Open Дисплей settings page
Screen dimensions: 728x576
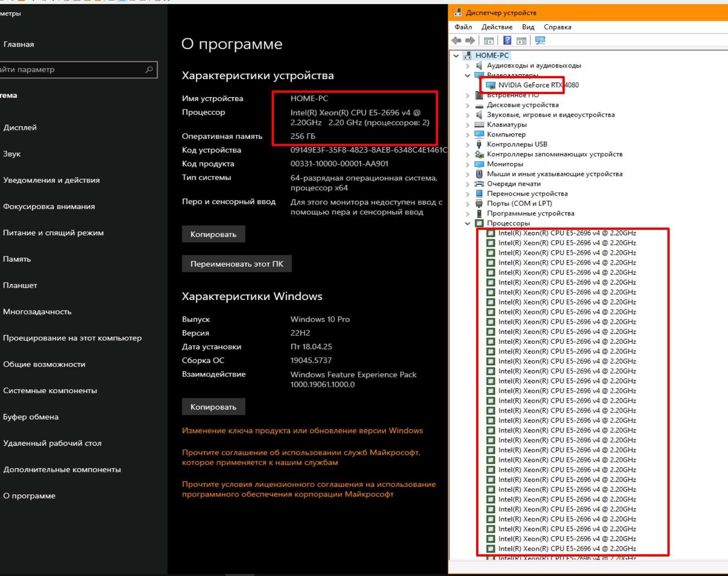click(20, 128)
